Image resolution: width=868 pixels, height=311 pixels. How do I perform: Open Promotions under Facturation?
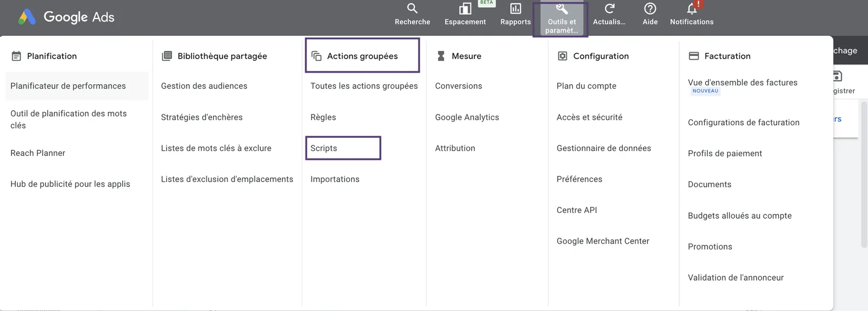click(710, 246)
